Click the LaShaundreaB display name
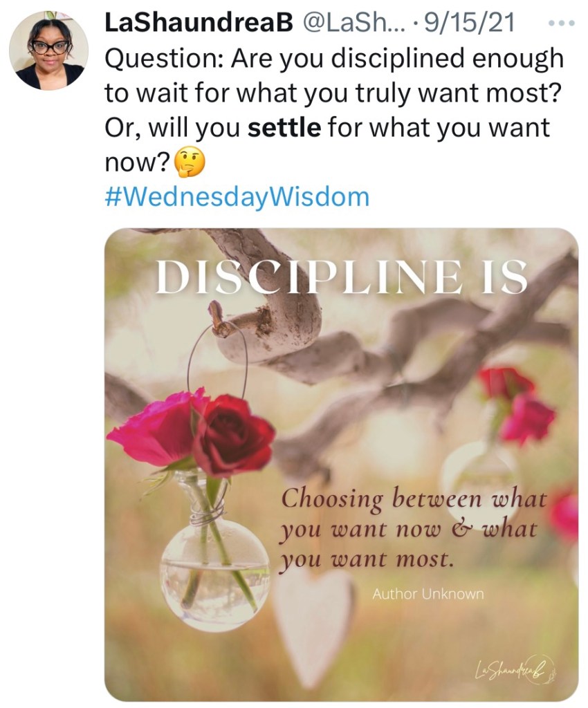 (x=199, y=22)
